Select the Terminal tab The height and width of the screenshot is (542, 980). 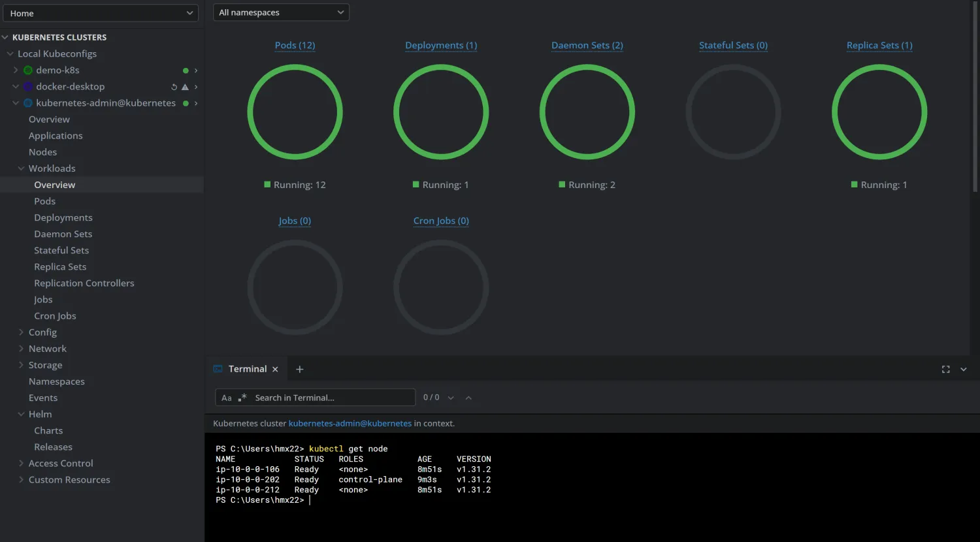click(247, 370)
